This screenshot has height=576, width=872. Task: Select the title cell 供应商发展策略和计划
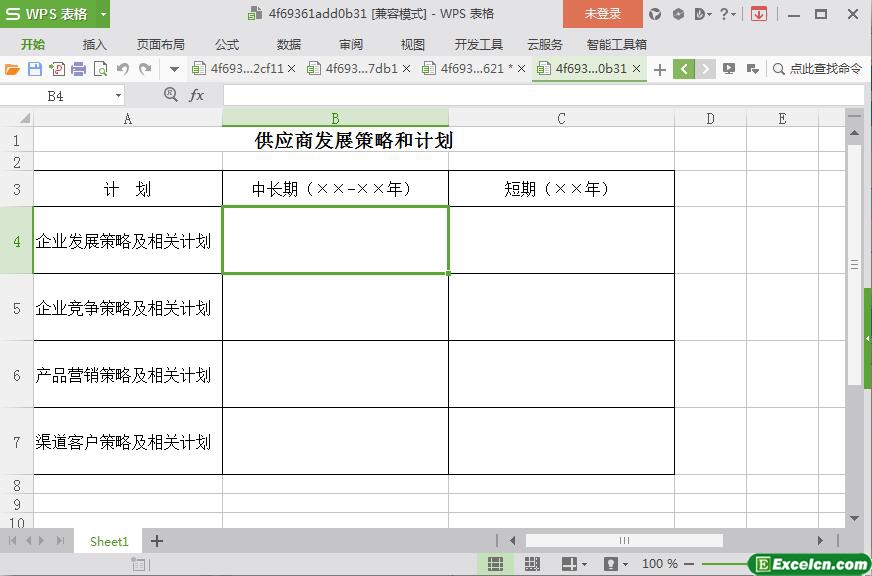click(x=354, y=140)
